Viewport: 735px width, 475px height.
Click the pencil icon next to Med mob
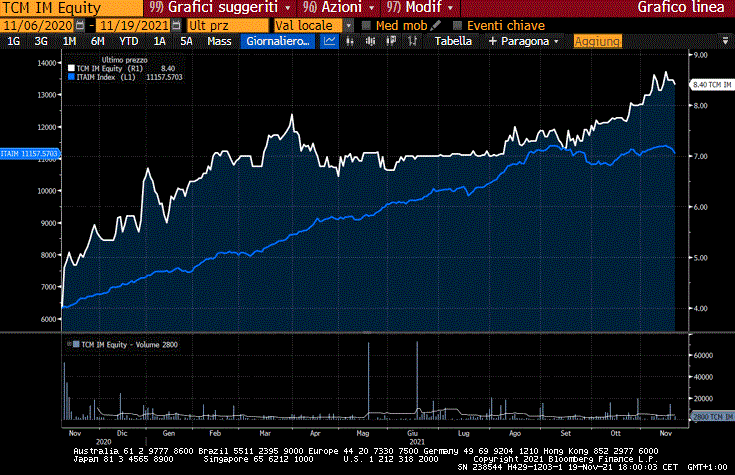[x=435, y=25]
